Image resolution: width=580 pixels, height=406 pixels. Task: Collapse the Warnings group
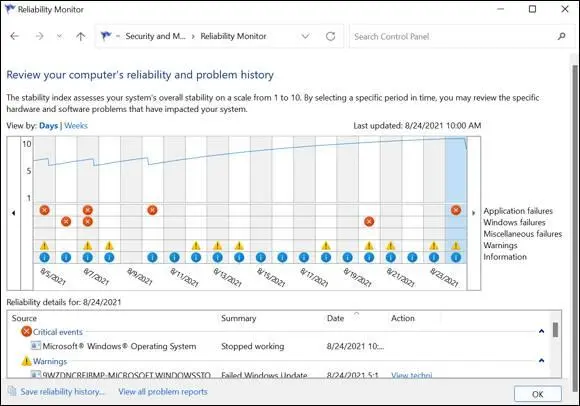pos(542,360)
